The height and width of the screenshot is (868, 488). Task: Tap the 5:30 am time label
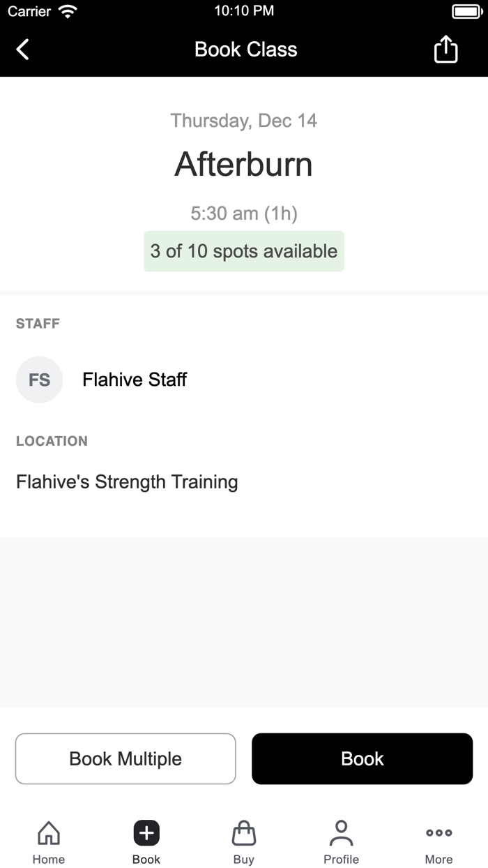click(243, 214)
